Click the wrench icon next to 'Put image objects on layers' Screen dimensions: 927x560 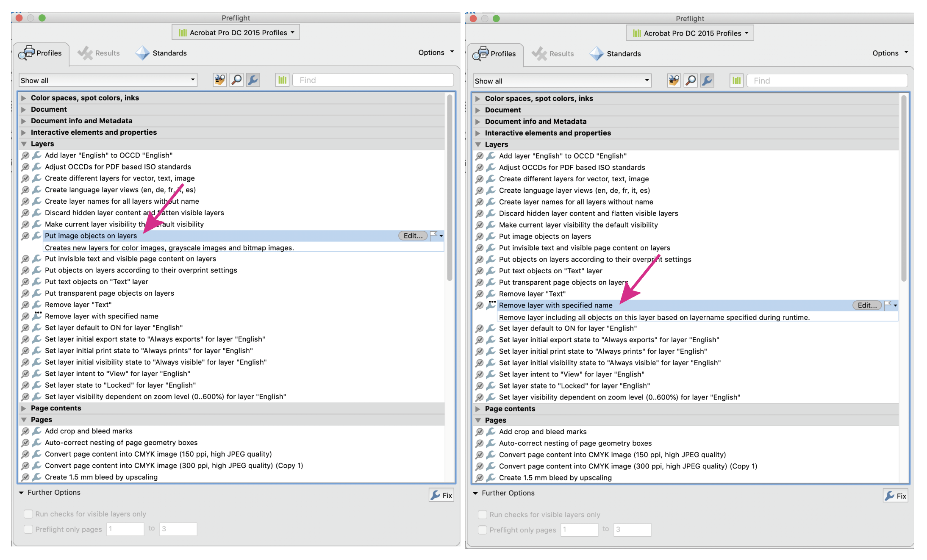(36, 236)
